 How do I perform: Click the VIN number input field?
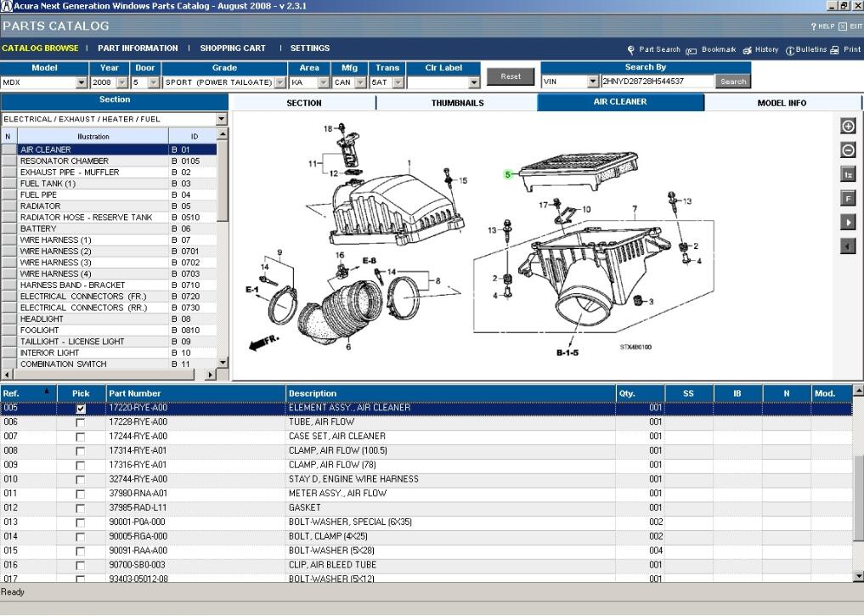click(x=658, y=82)
